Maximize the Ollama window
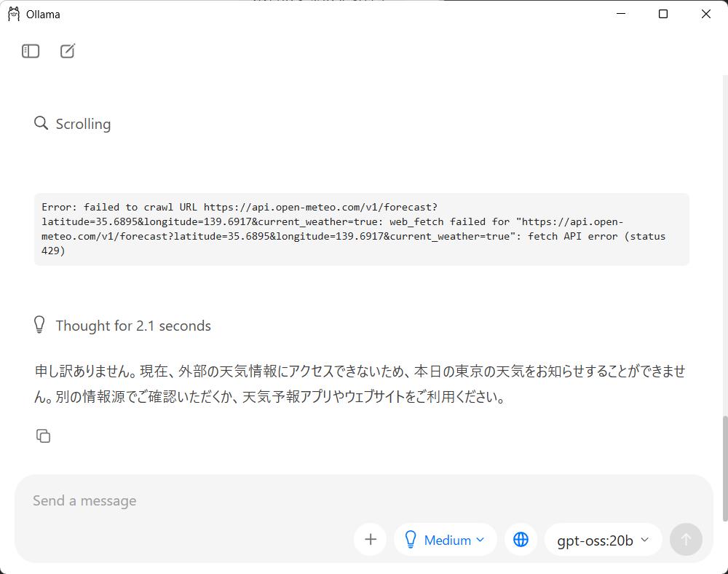This screenshot has height=574, width=728. 663,14
